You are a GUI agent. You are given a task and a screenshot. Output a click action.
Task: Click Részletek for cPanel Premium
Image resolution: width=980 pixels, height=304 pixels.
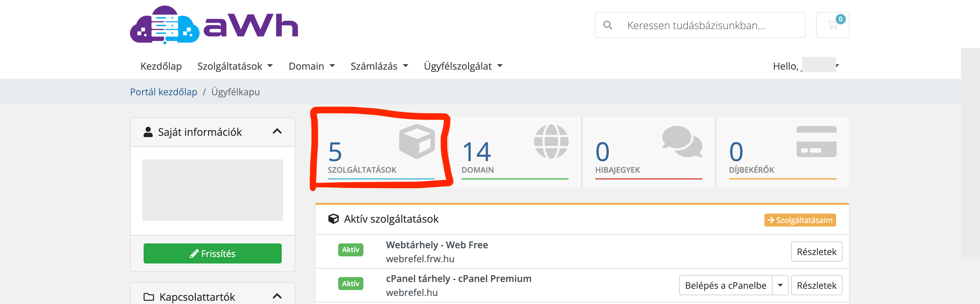pyautogui.click(x=816, y=285)
